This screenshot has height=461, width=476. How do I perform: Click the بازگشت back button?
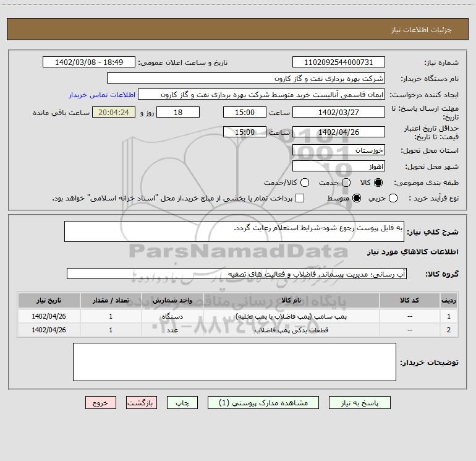coord(142,403)
